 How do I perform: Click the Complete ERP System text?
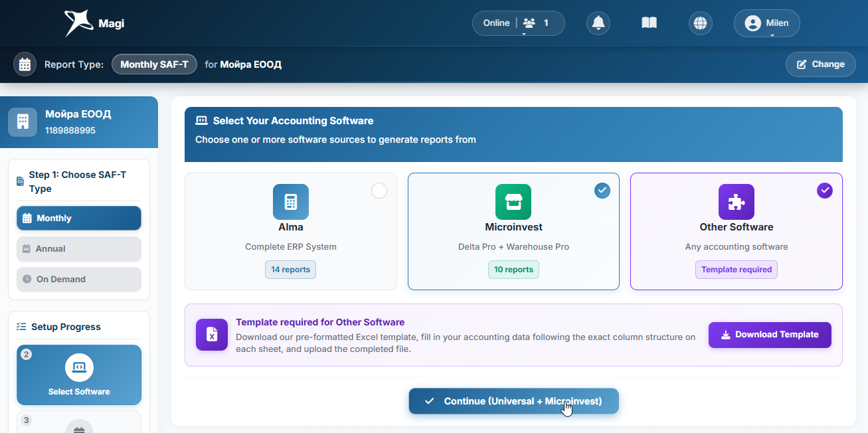point(291,246)
